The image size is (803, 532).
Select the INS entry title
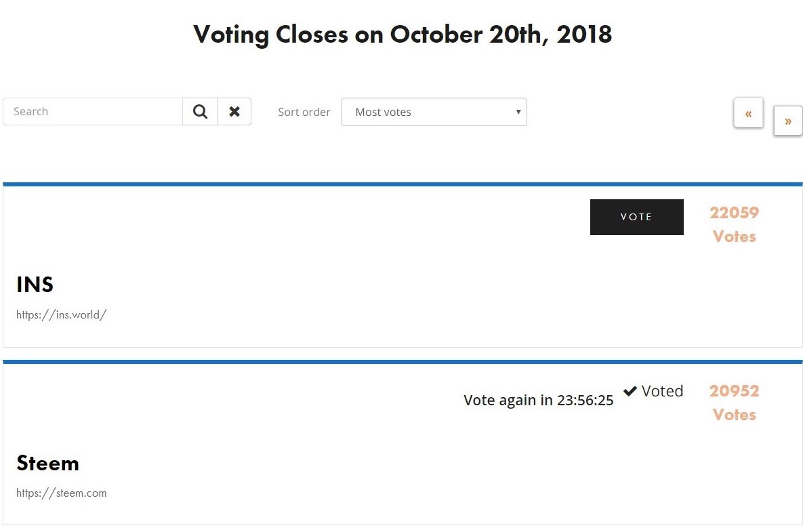[x=35, y=285]
